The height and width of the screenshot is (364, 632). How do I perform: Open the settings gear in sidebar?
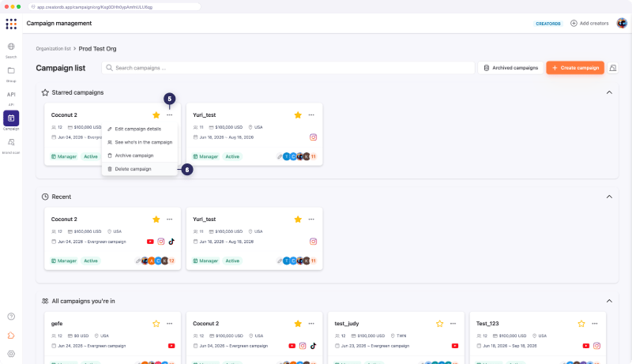point(11,354)
